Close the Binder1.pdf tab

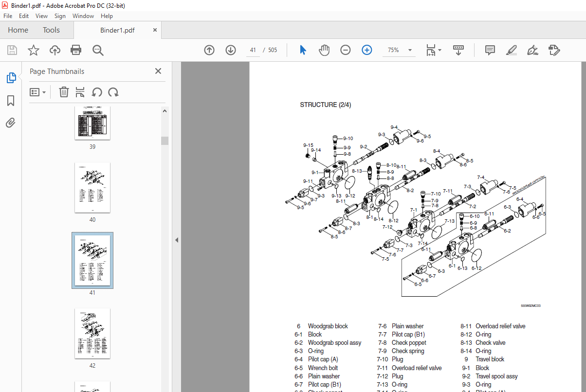coord(155,30)
